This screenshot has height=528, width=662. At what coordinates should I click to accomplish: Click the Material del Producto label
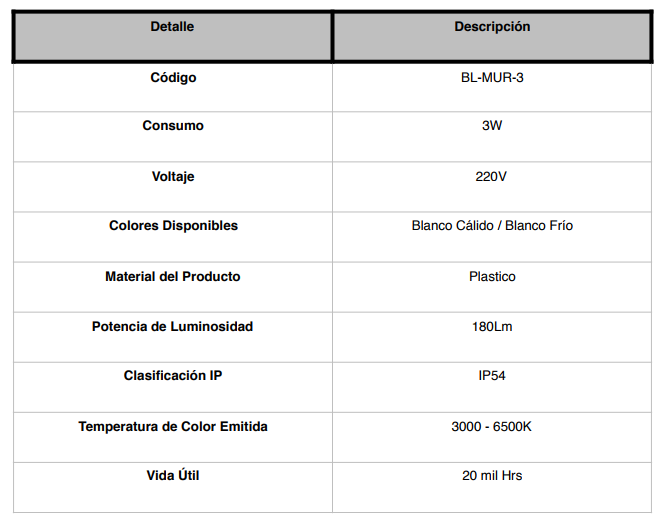coord(173,277)
